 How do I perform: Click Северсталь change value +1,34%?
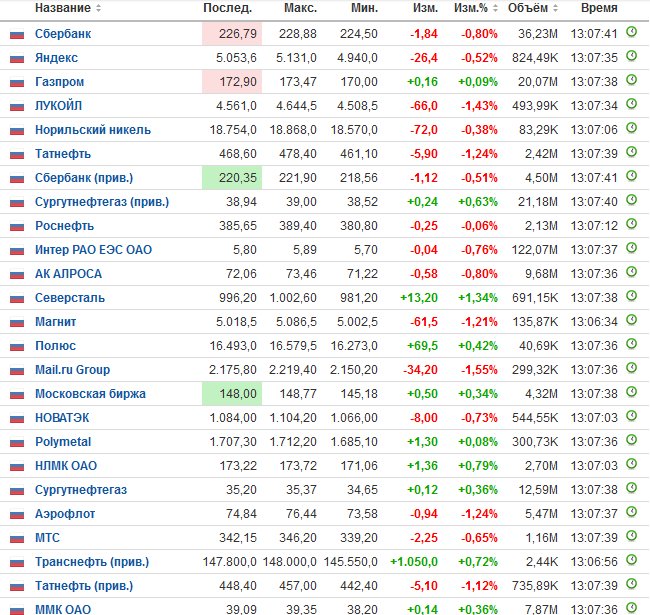click(478, 298)
